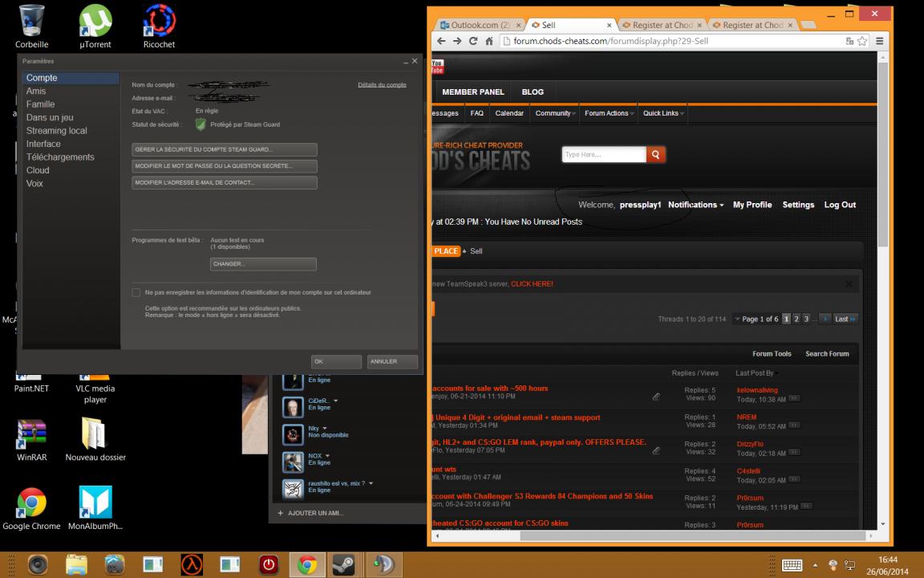Open the Quick Links dropdown
This screenshot has height=578, width=924.
pyautogui.click(x=661, y=113)
